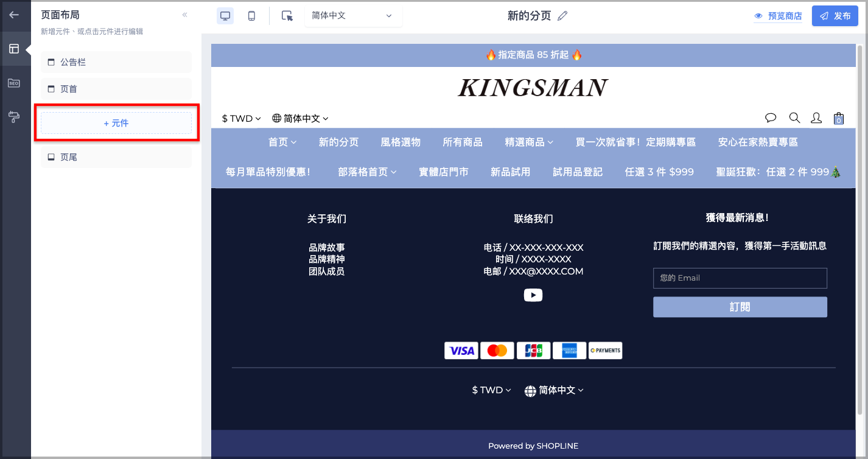Open the page layout sidebar icon

14,49
